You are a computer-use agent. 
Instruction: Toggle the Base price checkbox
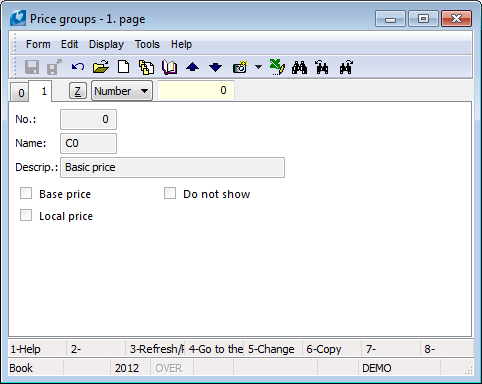tap(26, 193)
